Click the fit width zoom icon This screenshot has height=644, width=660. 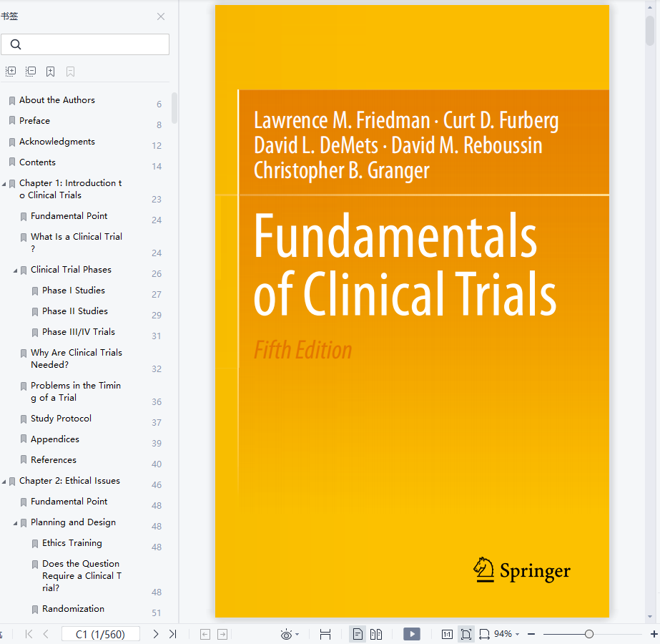tap(485, 634)
